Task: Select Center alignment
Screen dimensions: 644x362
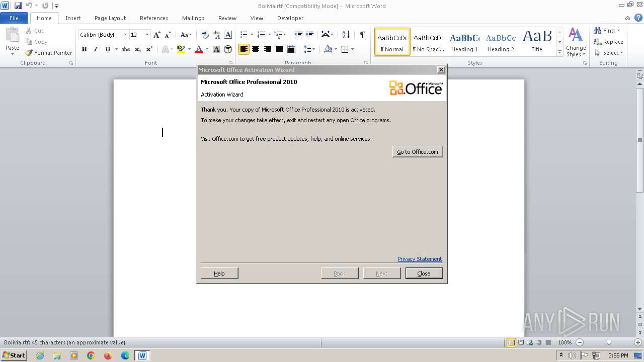Action: pos(256,49)
